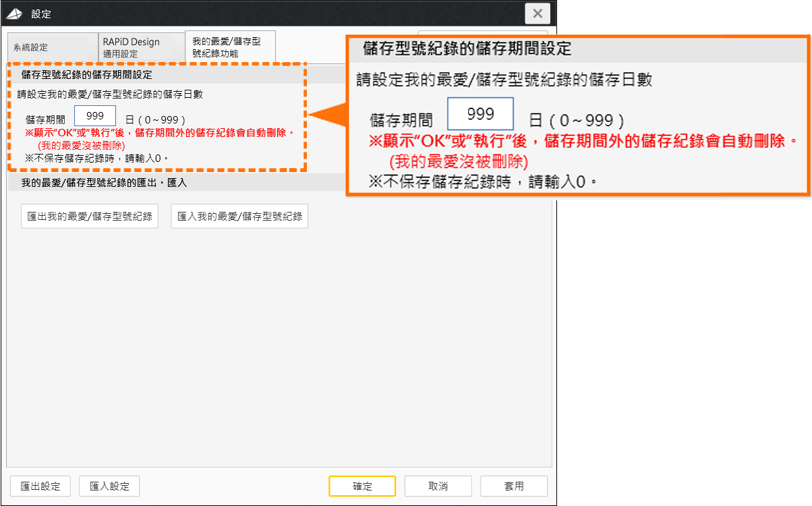Image resolution: width=812 pixels, height=506 pixels.
Task: Click the 匯入設定 button
Action: pyautogui.click(x=109, y=486)
